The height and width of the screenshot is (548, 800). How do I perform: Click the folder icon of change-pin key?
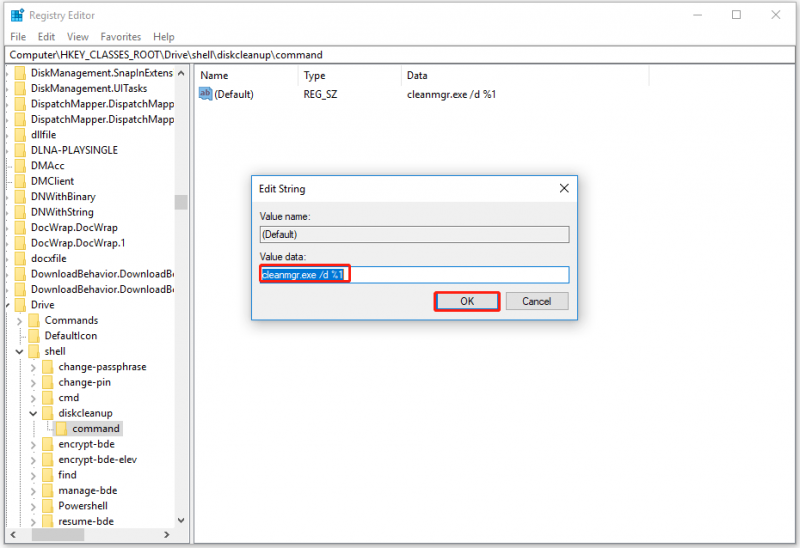48,382
